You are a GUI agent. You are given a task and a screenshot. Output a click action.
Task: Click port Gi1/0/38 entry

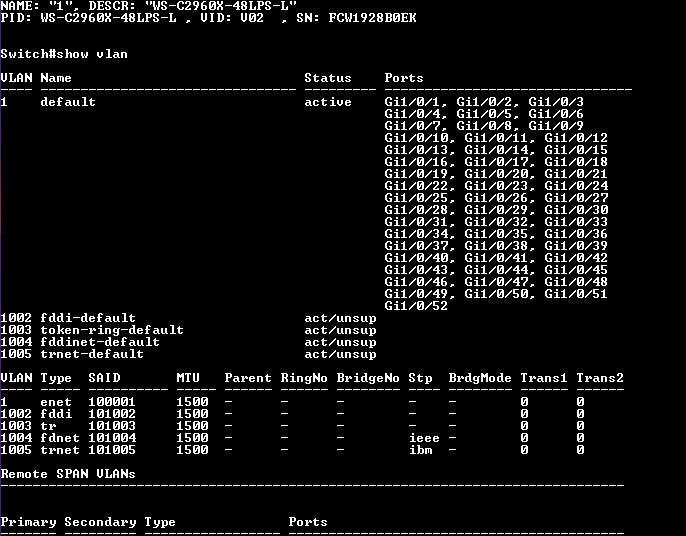pyautogui.click(x=496, y=246)
